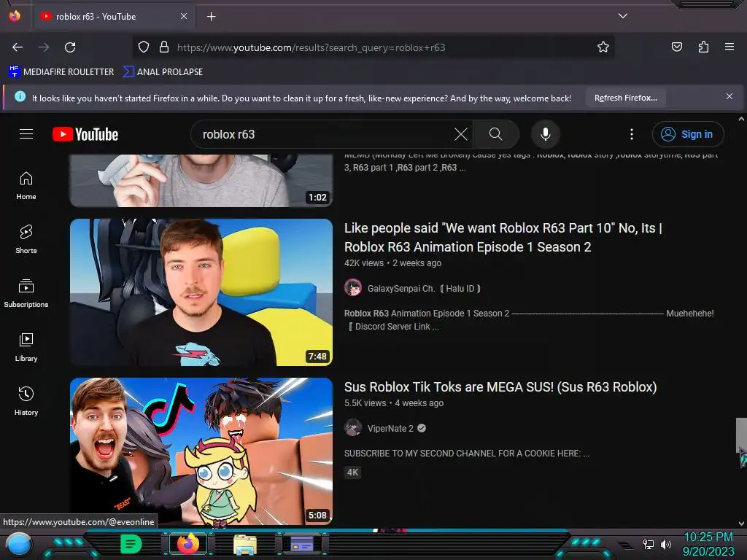Open the 5:08 video thumbnail
747x560 pixels.
tap(201, 451)
